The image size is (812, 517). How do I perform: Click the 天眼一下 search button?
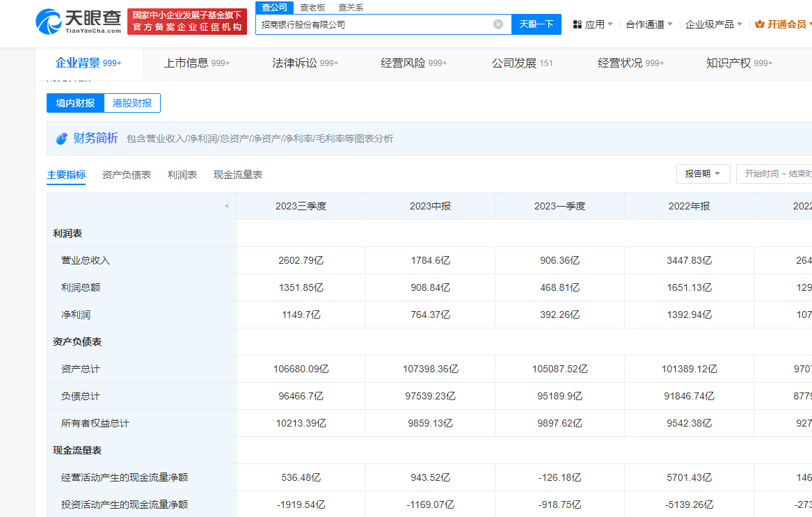pyautogui.click(x=536, y=24)
